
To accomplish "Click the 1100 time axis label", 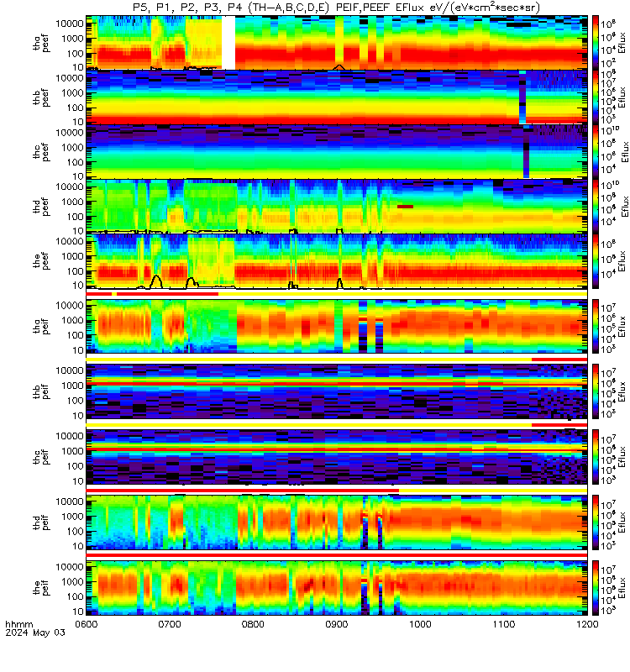I will pos(504,624).
